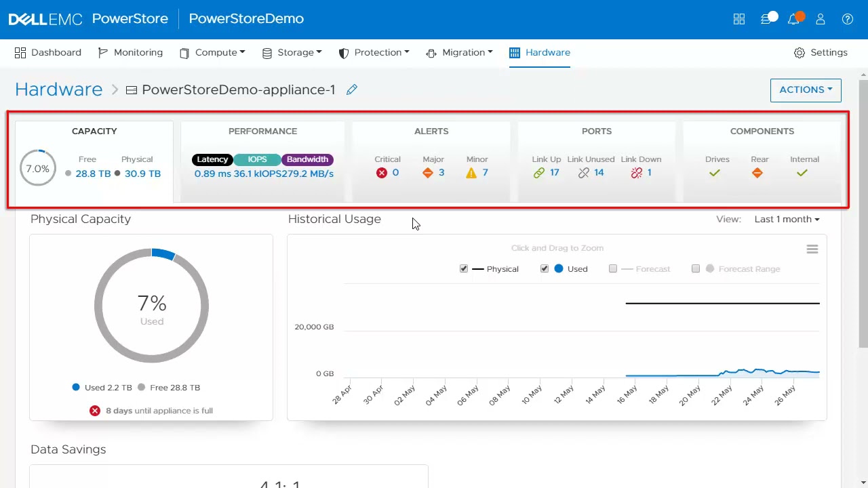Expand the Protection menu
This screenshot has width=868, height=488.
(x=374, y=53)
